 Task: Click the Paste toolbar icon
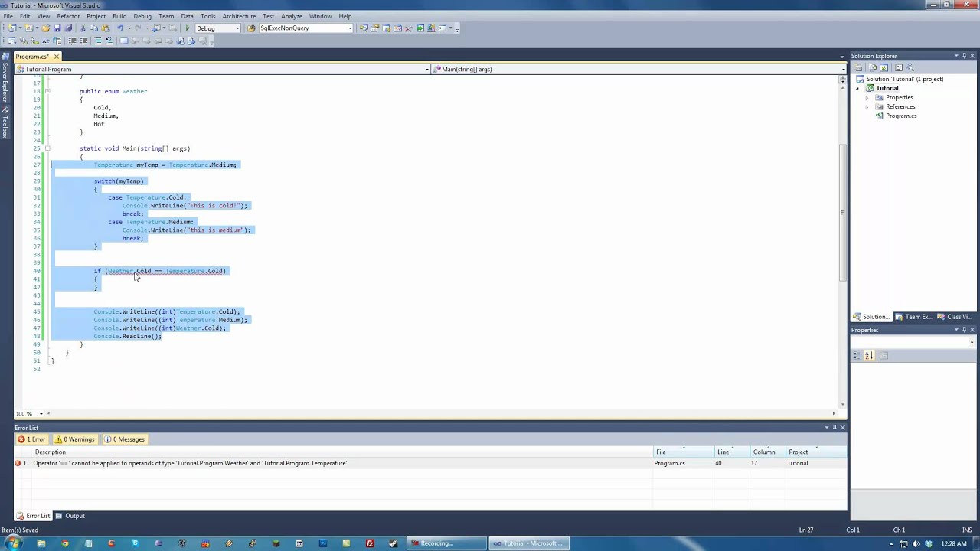coord(106,28)
